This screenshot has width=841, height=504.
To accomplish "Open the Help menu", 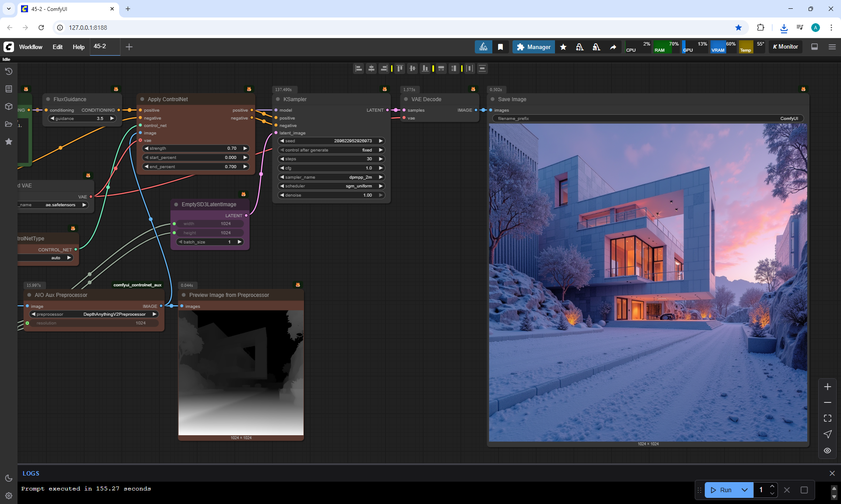I will click(78, 47).
